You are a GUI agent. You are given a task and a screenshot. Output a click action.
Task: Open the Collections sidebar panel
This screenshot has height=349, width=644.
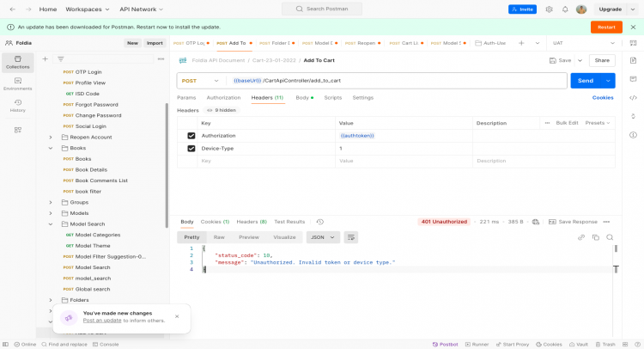pyautogui.click(x=18, y=62)
